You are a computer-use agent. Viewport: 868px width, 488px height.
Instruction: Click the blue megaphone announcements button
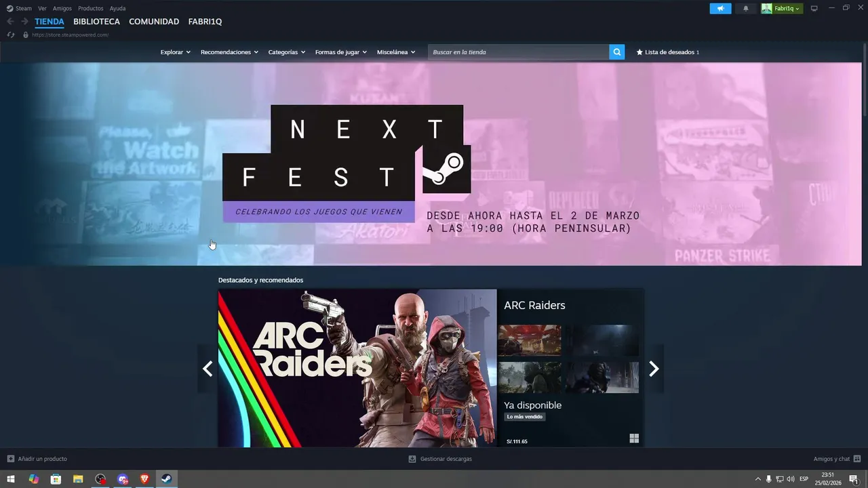coord(720,8)
